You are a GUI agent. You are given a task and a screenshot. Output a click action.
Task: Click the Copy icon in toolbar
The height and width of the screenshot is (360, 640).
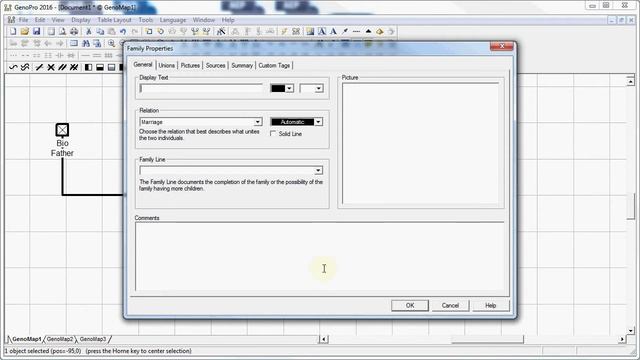click(x=100, y=31)
